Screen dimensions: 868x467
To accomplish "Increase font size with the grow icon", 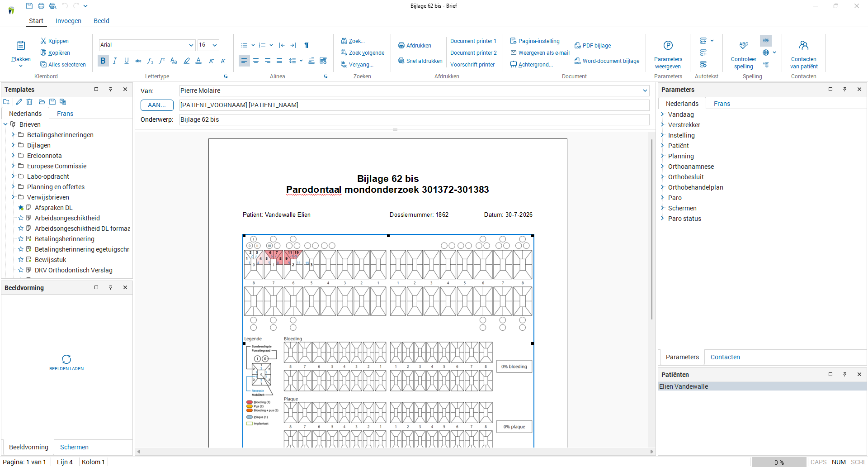I will [x=211, y=61].
